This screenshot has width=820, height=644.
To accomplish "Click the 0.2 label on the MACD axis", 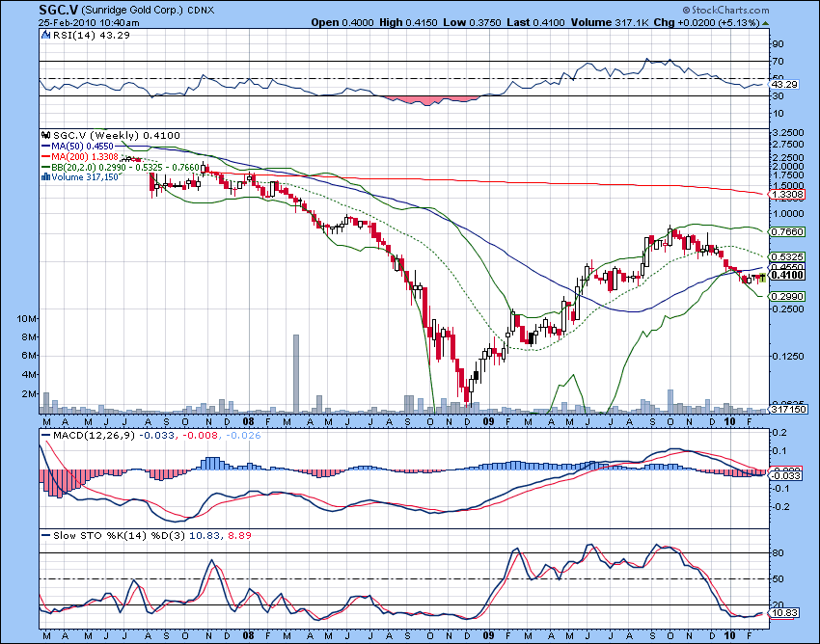I will click(x=779, y=432).
